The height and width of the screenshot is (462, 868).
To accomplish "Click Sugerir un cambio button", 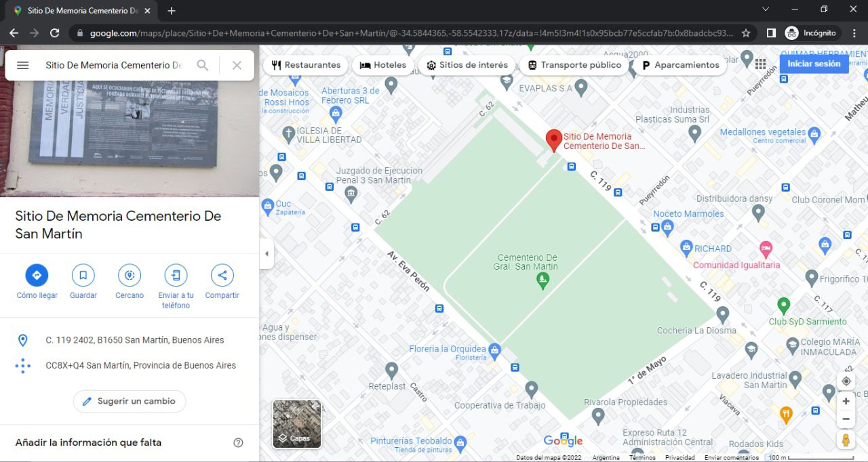I will pos(130,401).
